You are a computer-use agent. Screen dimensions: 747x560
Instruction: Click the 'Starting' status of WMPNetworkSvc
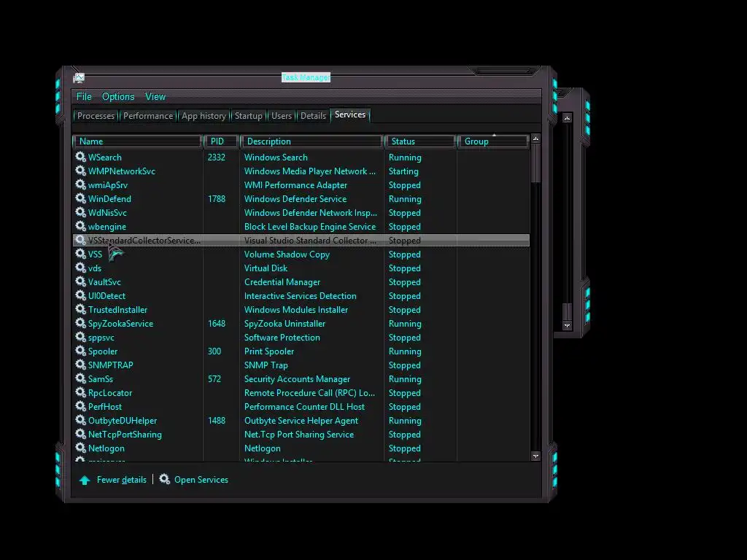tap(403, 171)
